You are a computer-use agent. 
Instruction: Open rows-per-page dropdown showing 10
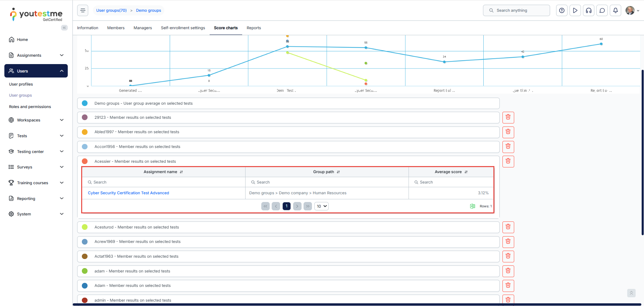pos(321,206)
